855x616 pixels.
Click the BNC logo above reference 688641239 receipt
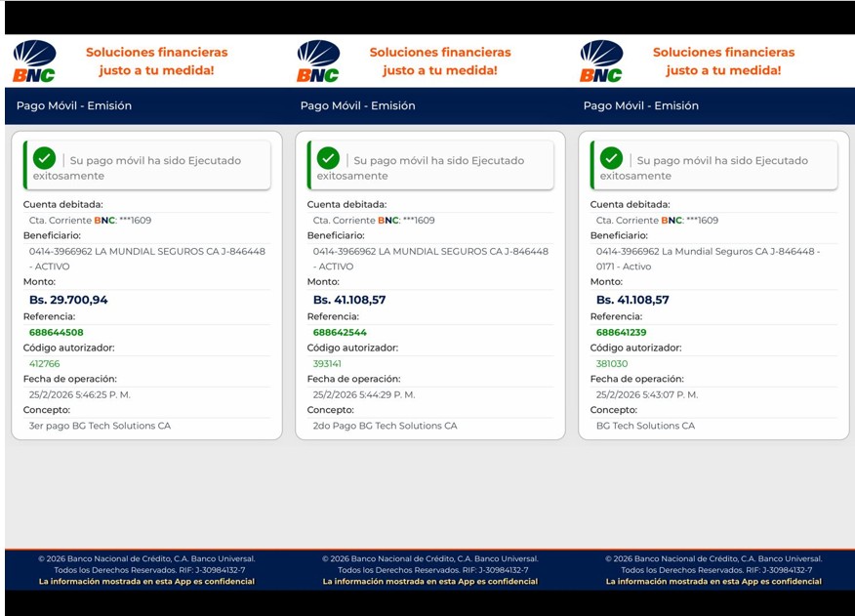(x=601, y=61)
